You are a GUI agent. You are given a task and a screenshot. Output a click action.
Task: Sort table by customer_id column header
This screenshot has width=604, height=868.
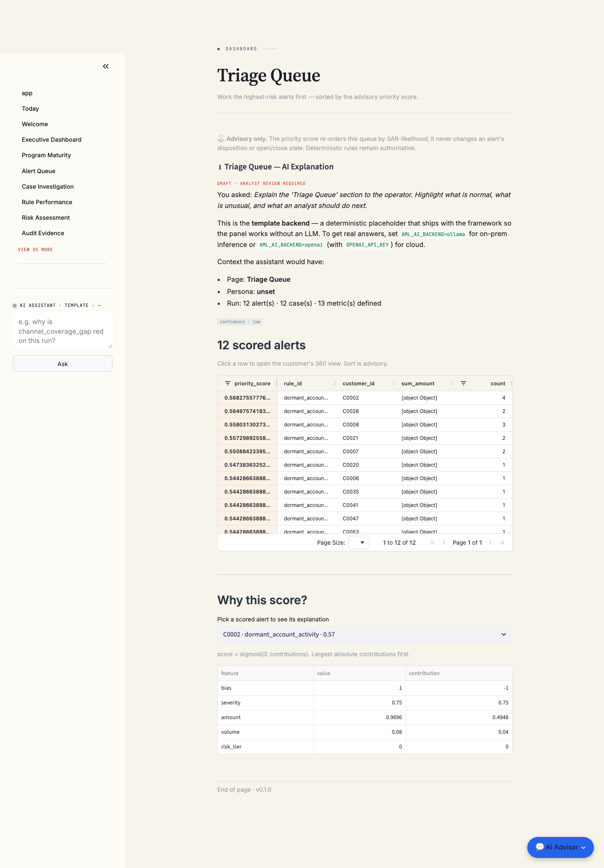coord(359,383)
